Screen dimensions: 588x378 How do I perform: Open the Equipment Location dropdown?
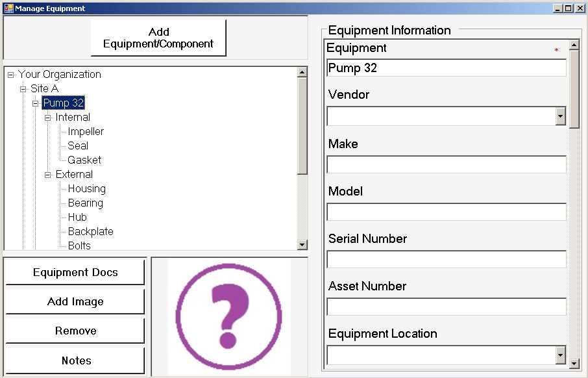(560, 355)
